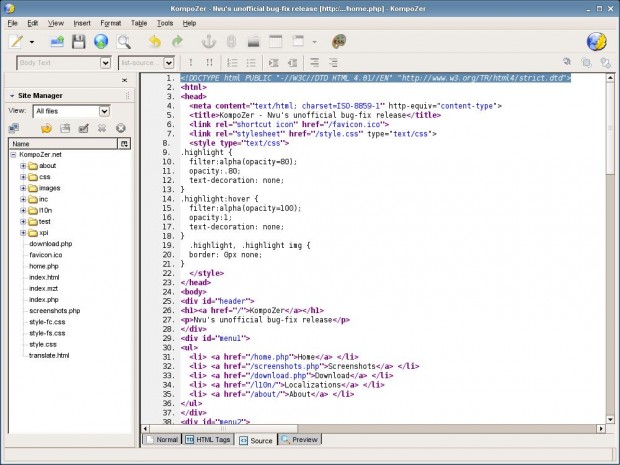The image size is (620, 465).
Task: Click the Browse magnifier icon
Action: click(x=124, y=42)
